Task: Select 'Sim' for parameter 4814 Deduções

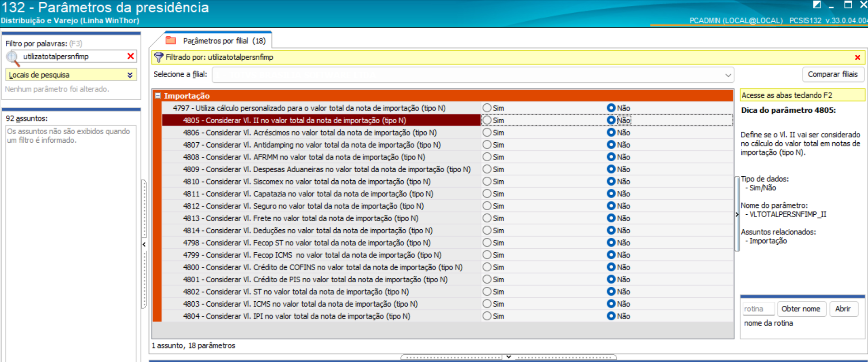Action: coord(487,230)
